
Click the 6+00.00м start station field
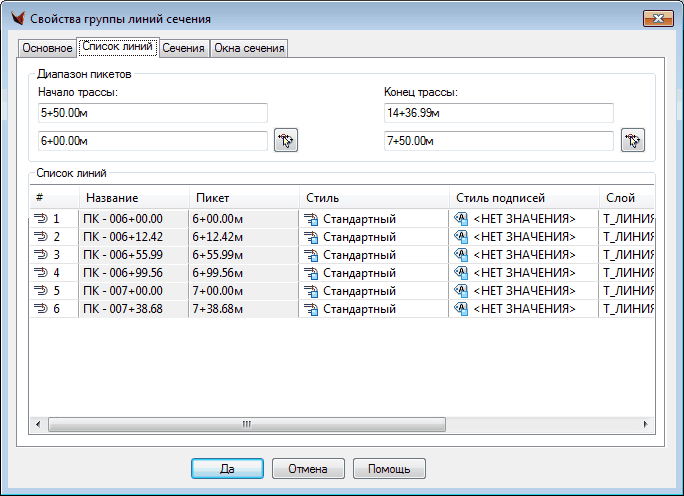(x=152, y=141)
